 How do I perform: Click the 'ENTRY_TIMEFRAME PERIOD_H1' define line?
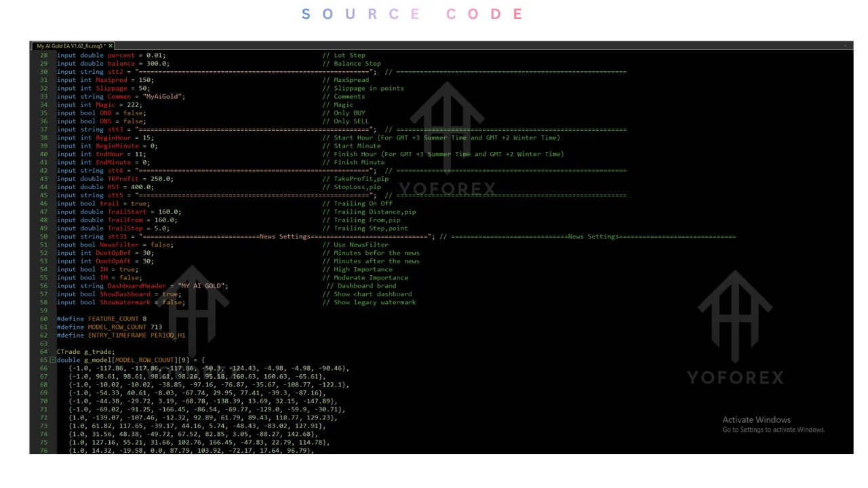pyautogui.click(x=121, y=335)
